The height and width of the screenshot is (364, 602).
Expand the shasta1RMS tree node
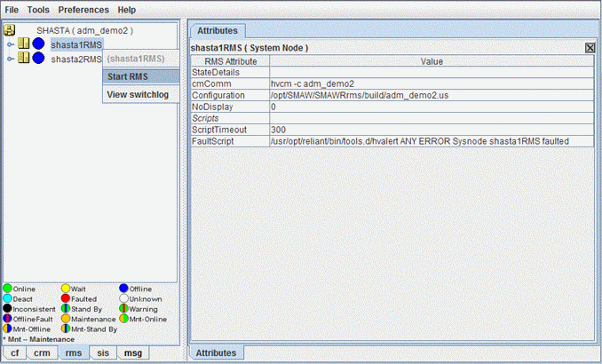coord(11,44)
